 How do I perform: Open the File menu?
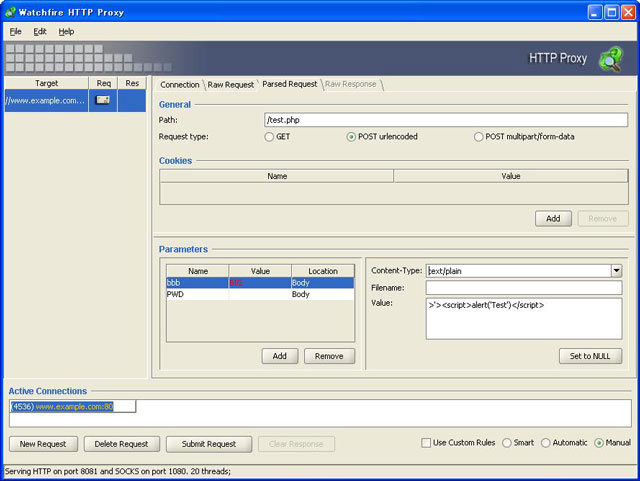point(15,31)
